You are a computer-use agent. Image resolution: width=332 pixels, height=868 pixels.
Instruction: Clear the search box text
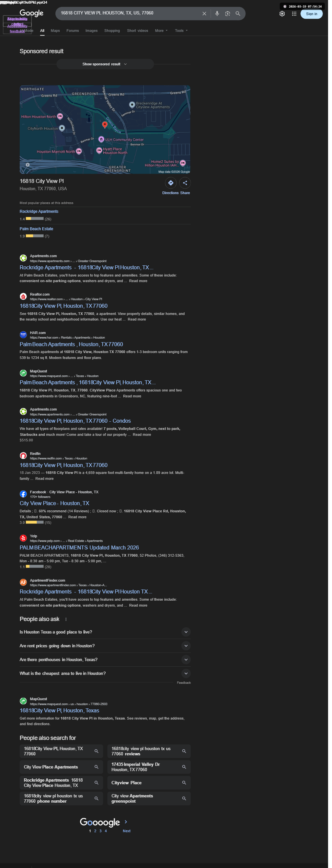coord(204,13)
